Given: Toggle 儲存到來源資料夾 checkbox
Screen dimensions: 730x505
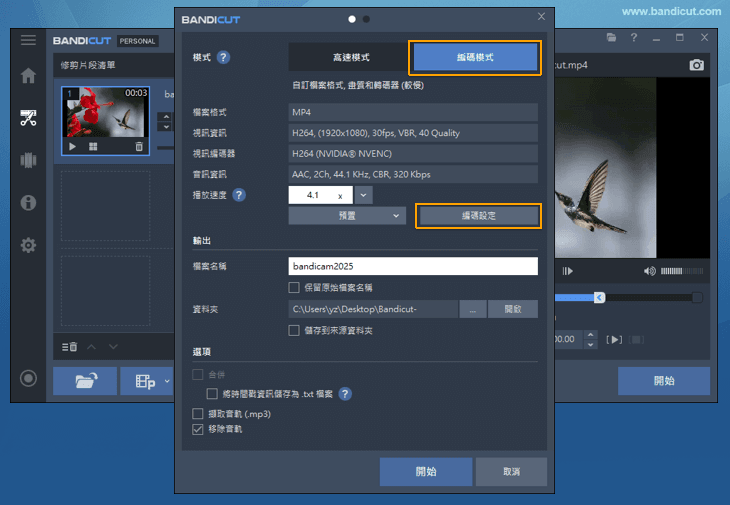Looking at the screenshot, I should [x=294, y=330].
